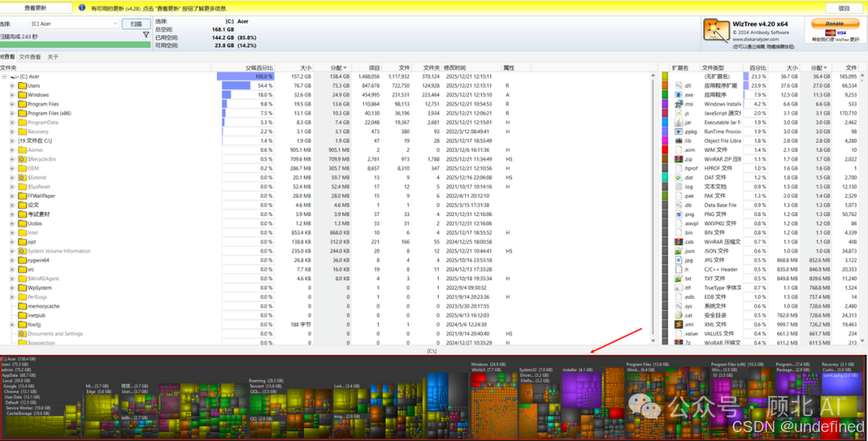Click the .lib library icon
The width and height of the screenshot is (868, 441).
[678, 141]
